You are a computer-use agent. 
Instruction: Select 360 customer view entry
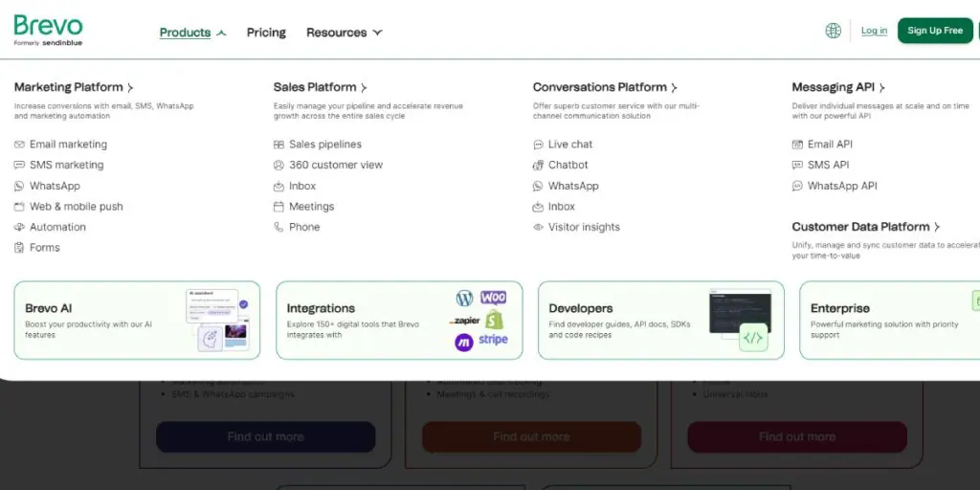click(335, 165)
